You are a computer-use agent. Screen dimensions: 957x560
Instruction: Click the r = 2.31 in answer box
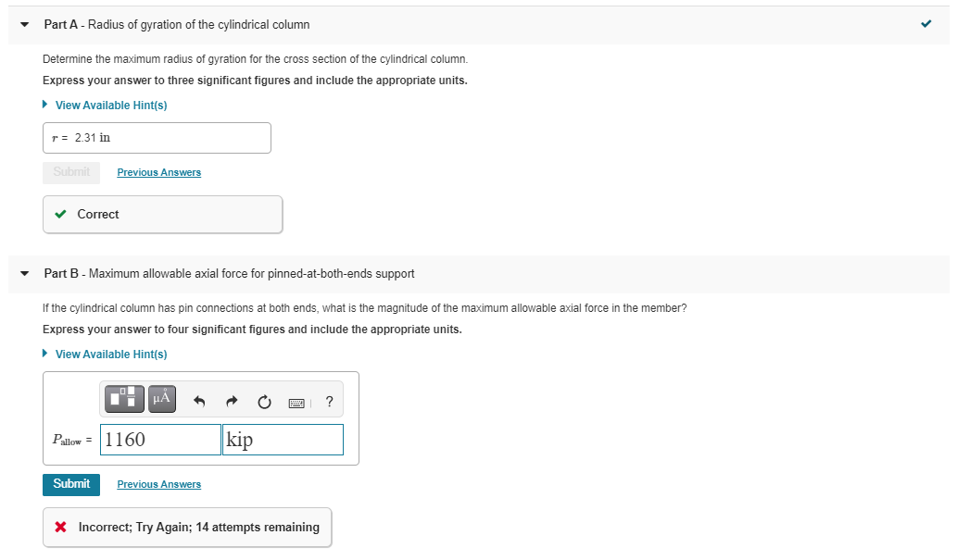[156, 137]
